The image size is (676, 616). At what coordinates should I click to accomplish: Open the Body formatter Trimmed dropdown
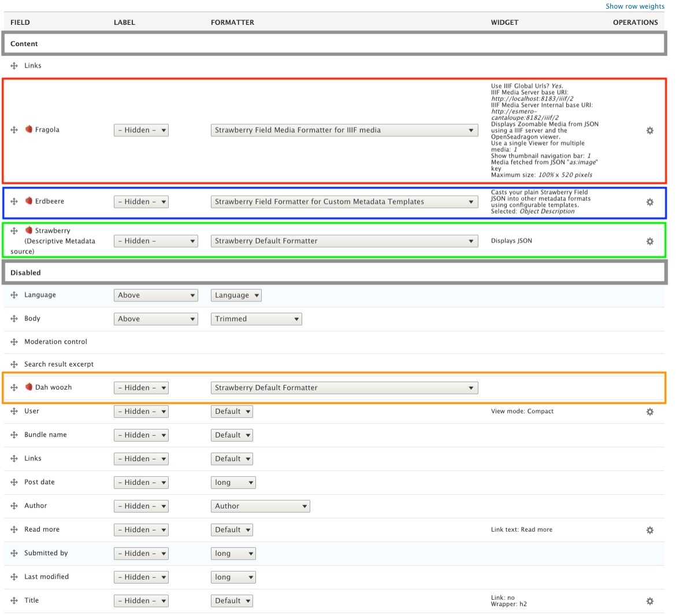click(x=256, y=319)
